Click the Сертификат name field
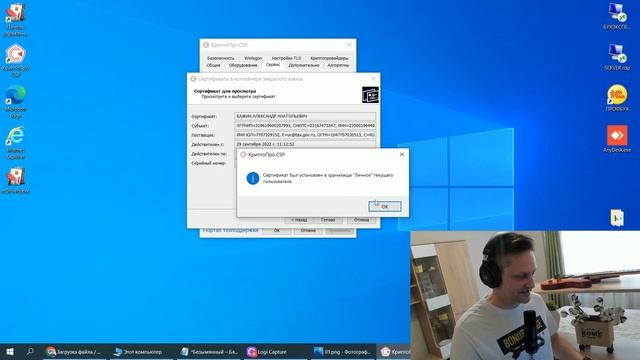The width and height of the screenshot is (640, 360). [305, 116]
